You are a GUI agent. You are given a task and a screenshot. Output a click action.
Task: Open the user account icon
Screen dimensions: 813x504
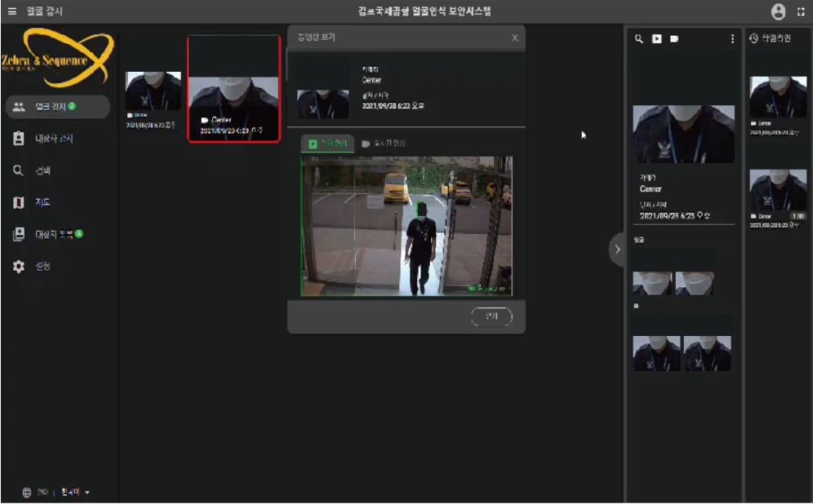click(x=778, y=11)
